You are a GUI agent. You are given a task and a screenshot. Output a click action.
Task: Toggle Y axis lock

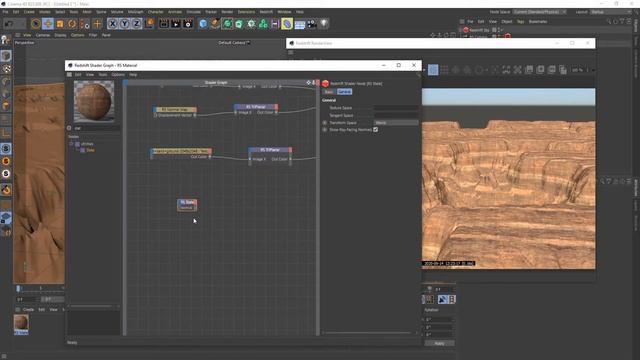(124, 24)
